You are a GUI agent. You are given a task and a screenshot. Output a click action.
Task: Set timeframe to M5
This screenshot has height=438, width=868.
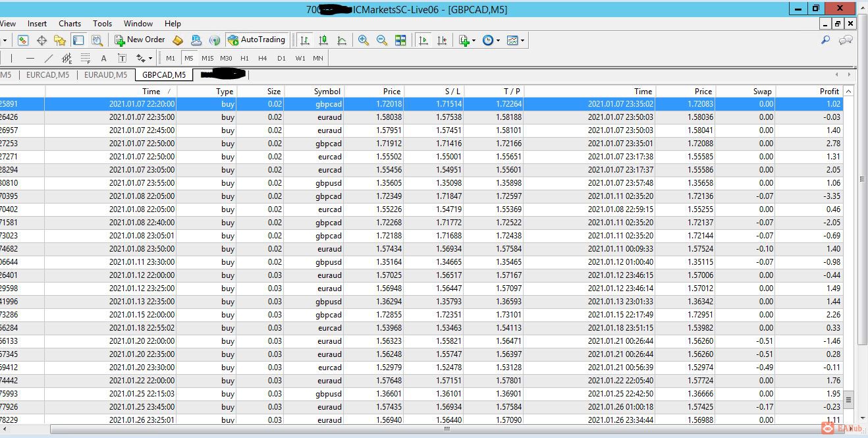pyautogui.click(x=189, y=58)
